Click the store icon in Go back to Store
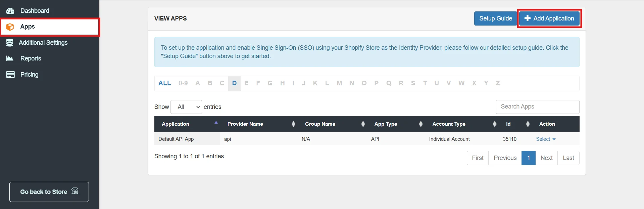The height and width of the screenshot is (209, 644). click(75, 191)
